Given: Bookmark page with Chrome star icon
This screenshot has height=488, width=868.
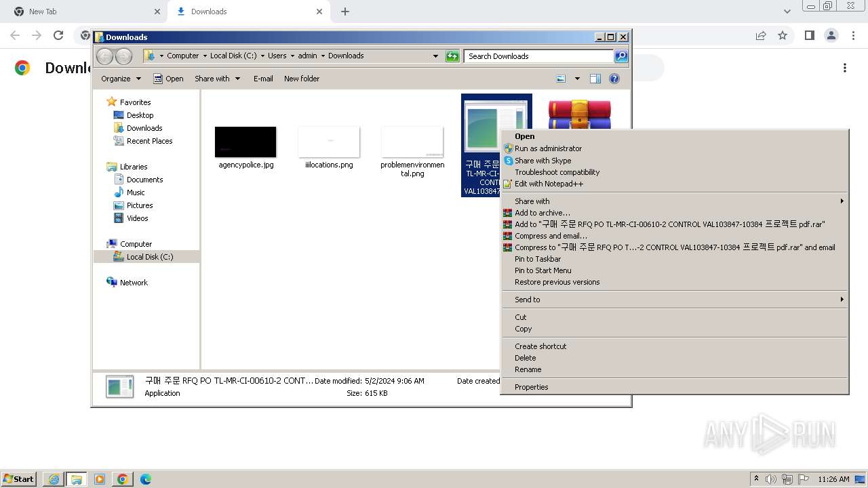Looking at the screenshot, I should [x=783, y=35].
